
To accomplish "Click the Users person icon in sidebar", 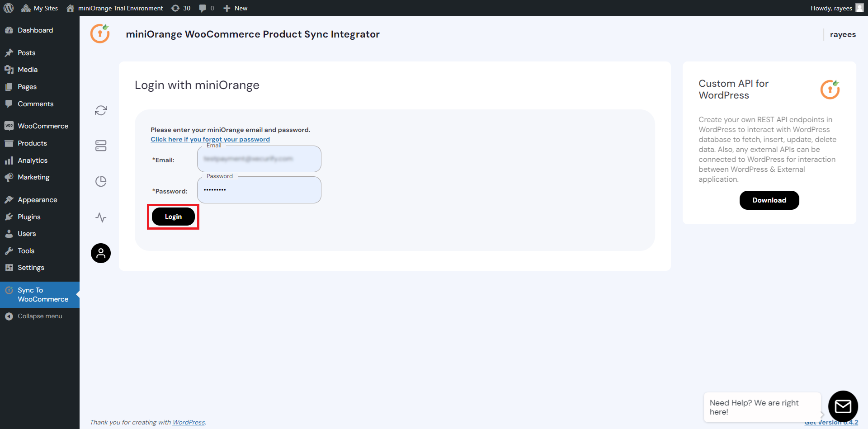I will [9, 234].
